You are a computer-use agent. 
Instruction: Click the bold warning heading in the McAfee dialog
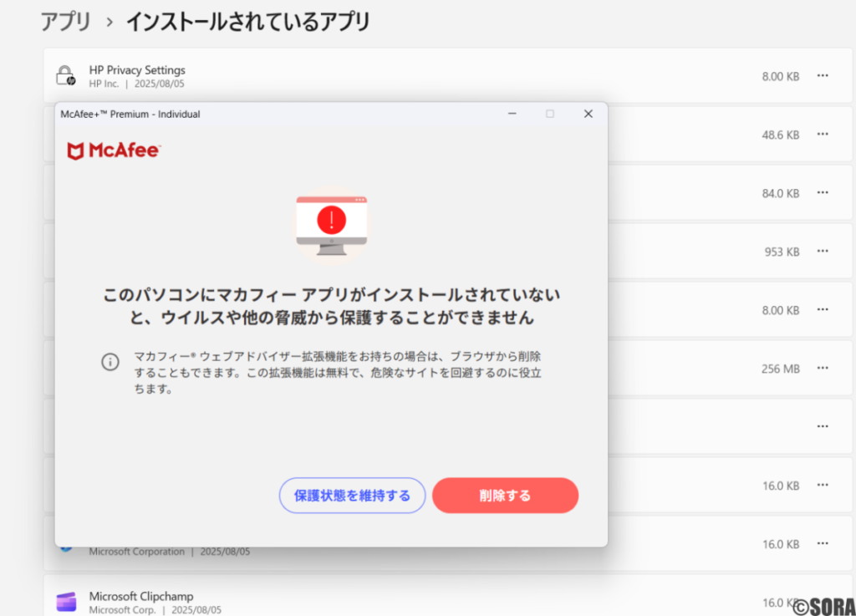coord(331,306)
